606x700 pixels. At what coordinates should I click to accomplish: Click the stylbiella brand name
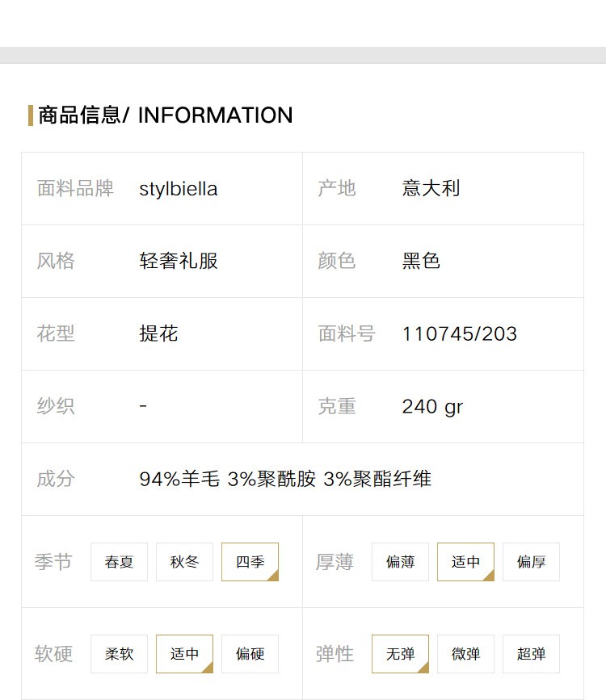tap(179, 189)
